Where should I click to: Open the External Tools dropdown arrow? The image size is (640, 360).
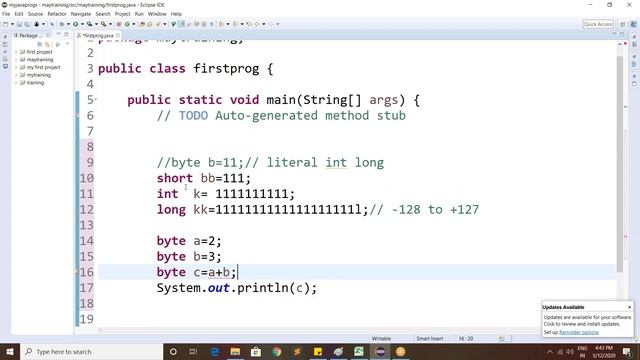[x=110, y=24]
